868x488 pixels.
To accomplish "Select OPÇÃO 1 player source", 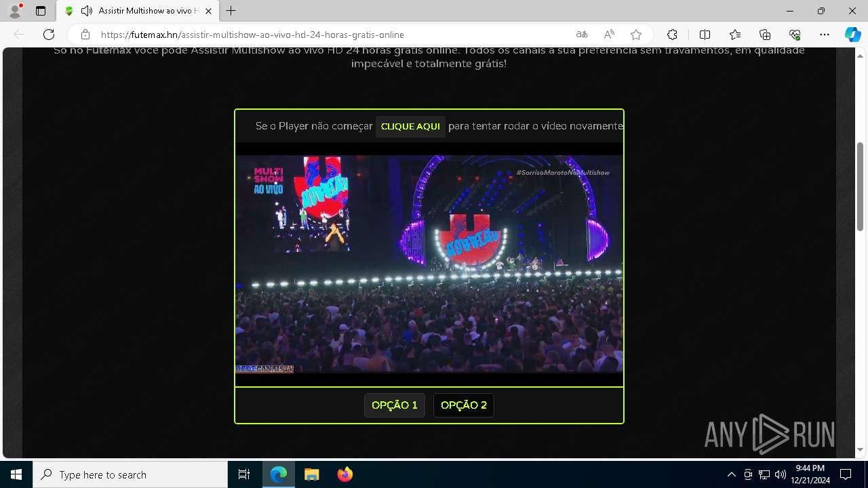I will tap(395, 405).
